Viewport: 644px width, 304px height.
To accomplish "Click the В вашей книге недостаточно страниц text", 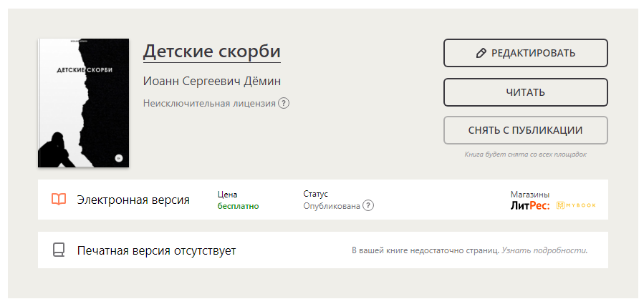I will 426,250.
